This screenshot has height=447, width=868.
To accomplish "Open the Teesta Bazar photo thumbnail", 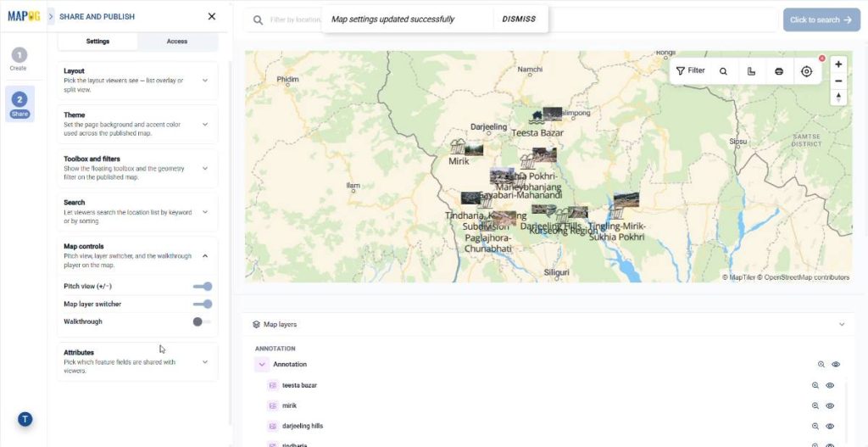I will point(553,115).
